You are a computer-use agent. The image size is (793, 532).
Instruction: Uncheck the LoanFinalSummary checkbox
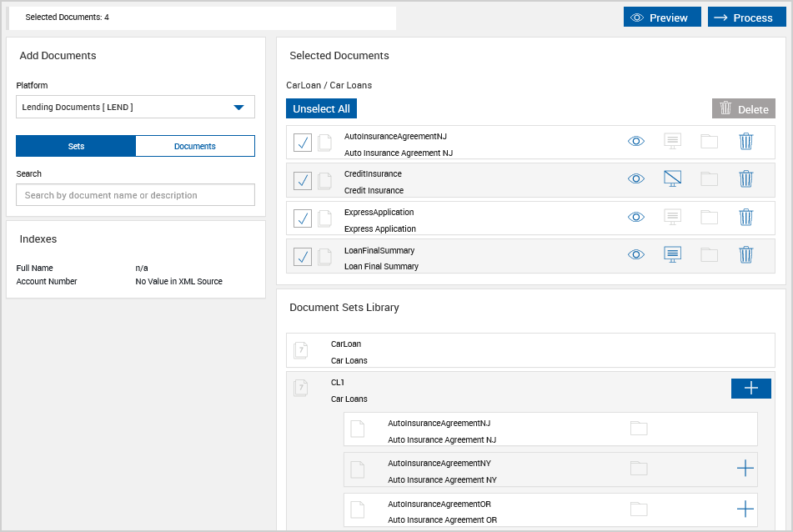coord(303,257)
